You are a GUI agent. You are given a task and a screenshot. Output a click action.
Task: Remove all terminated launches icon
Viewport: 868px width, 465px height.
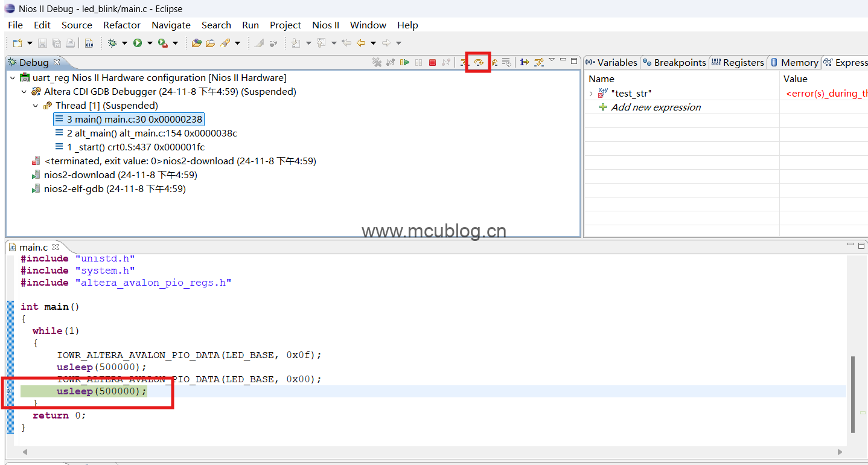tap(377, 62)
